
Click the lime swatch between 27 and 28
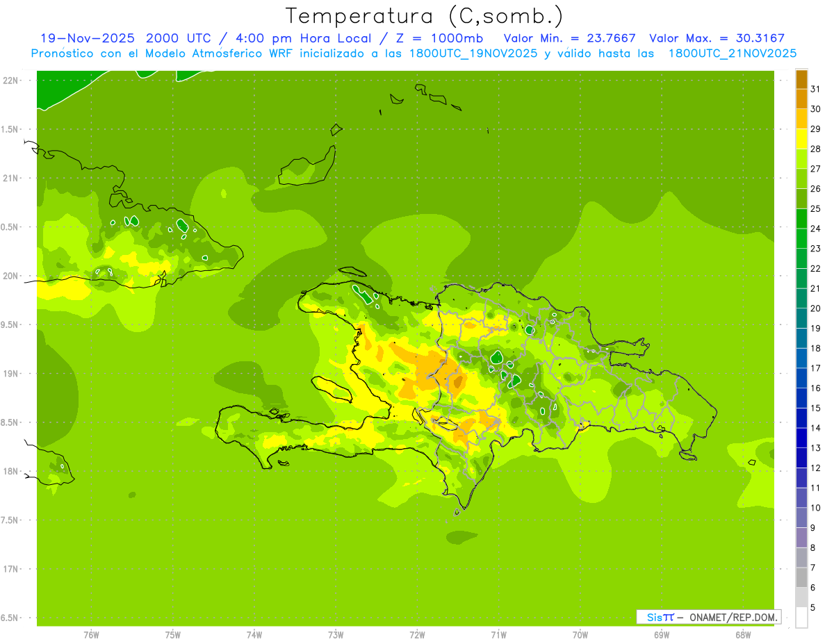[801, 158]
